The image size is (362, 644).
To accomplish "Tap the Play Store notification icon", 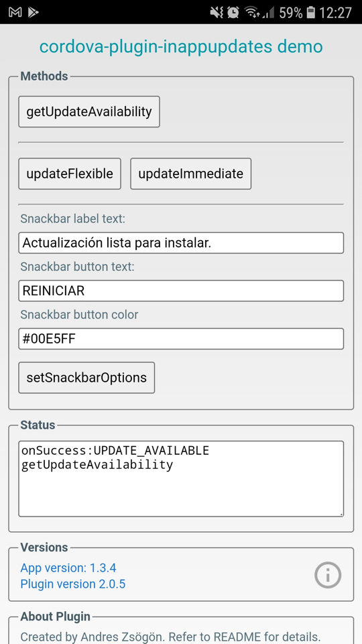I will (34, 13).
